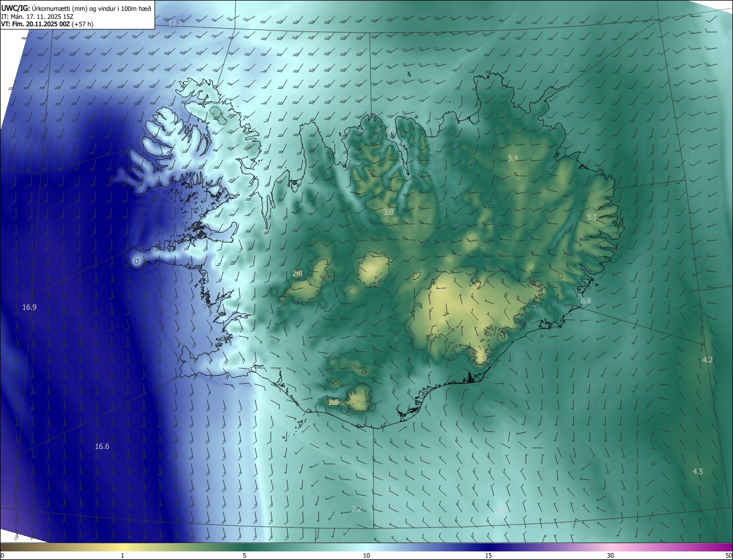Click the 'IT: Mán. 17. 11. 2025 15Z' line
733x560 pixels.
pos(37,17)
